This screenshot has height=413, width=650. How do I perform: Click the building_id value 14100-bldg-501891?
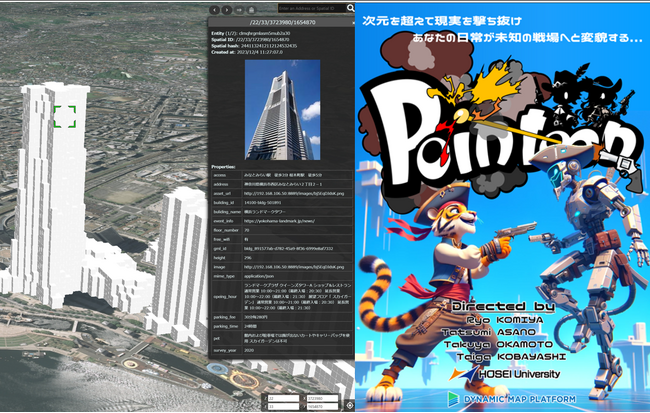pyautogui.click(x=262, y=203)
